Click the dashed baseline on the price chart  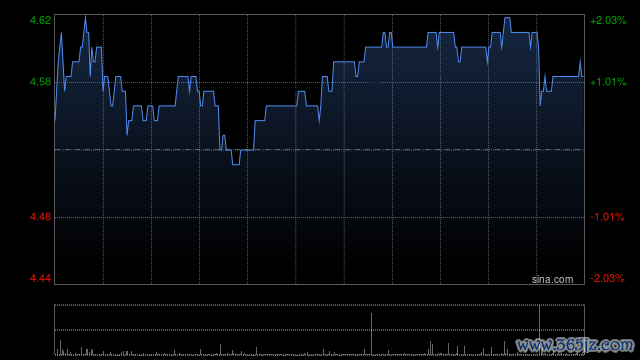pos(320,150)
